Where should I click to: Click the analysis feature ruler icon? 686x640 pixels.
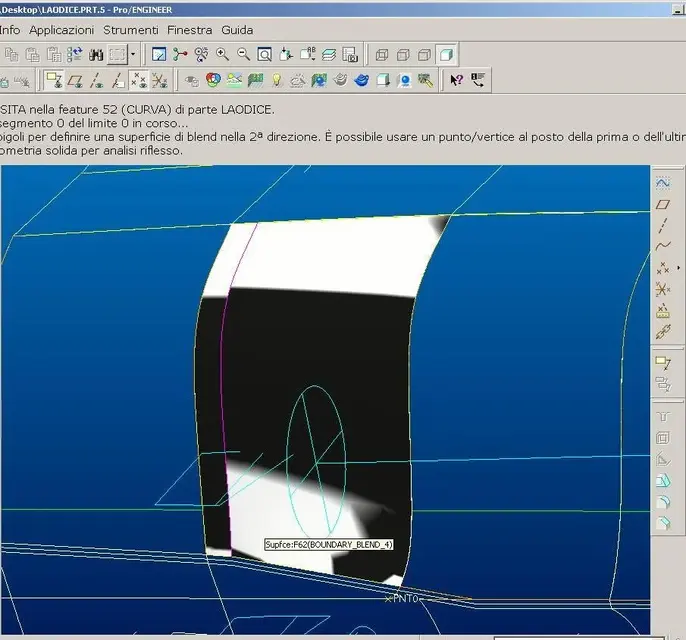pos(663,311)
